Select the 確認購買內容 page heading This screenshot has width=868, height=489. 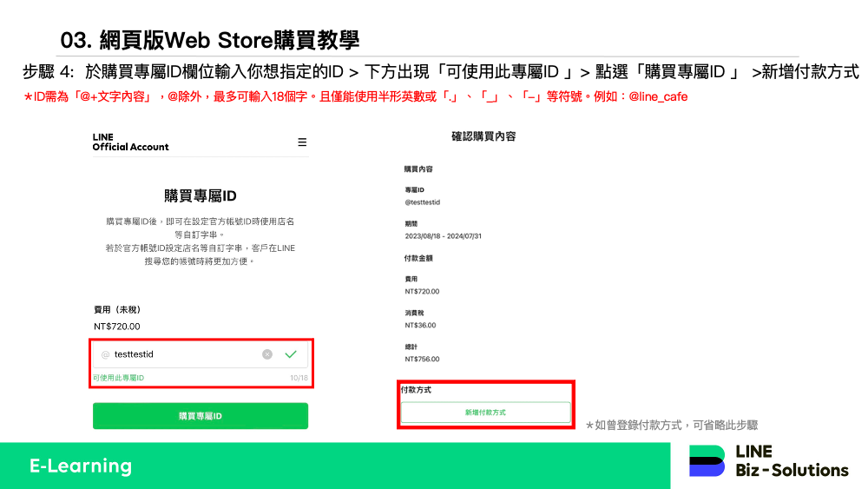click(483, 136)
